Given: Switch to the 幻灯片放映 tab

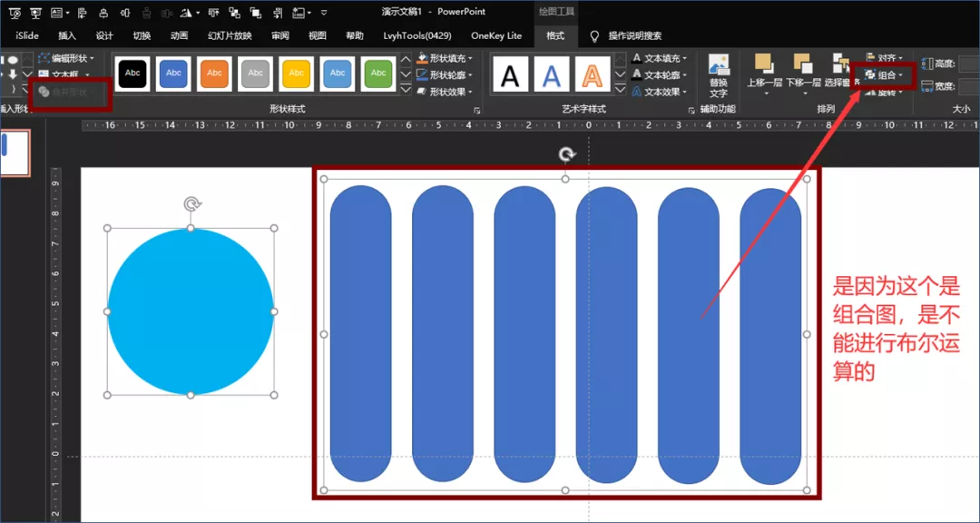Looking at the screenshot, I should 229,35.
